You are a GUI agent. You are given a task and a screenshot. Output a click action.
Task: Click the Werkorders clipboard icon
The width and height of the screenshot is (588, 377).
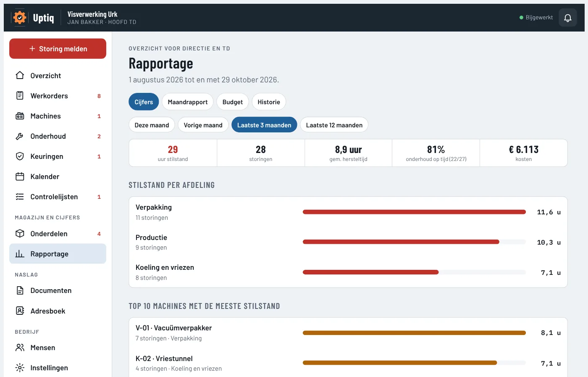[x=20, y=96]
